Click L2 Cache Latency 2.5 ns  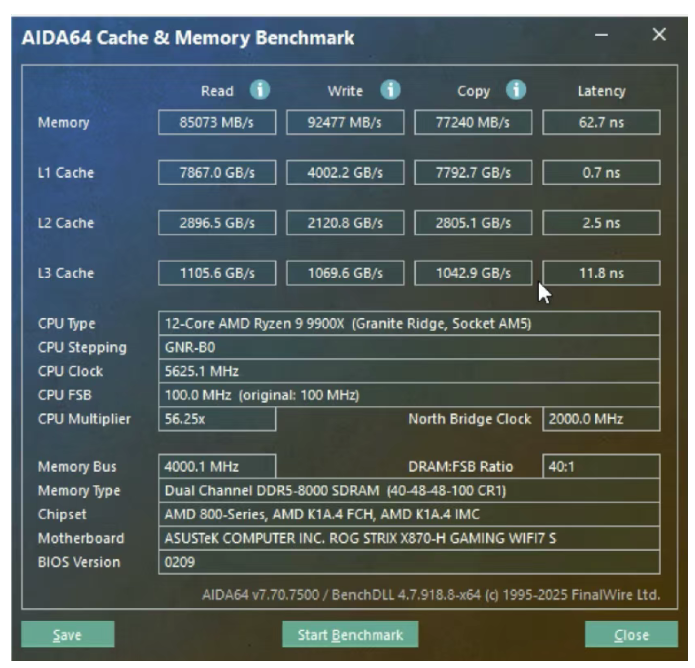(601, 223)
